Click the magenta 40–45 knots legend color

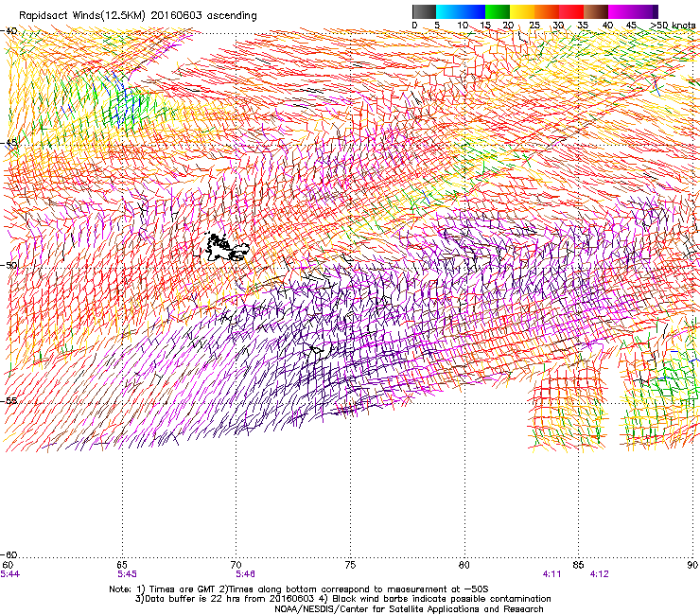621,11
